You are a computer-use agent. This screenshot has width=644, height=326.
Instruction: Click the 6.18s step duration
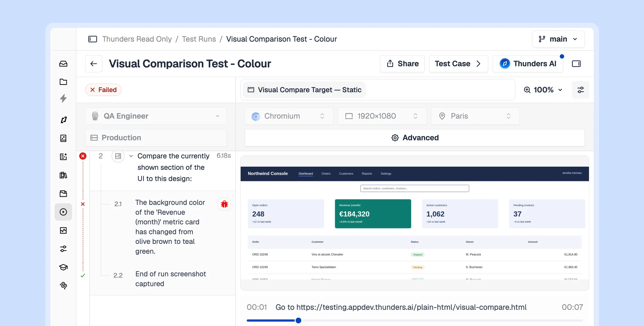point(224,156)
